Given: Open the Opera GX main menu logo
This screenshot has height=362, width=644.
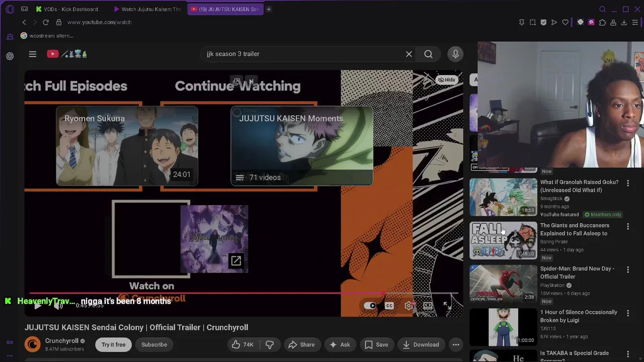Looking at the screenshot, I should tap(10, 9).
